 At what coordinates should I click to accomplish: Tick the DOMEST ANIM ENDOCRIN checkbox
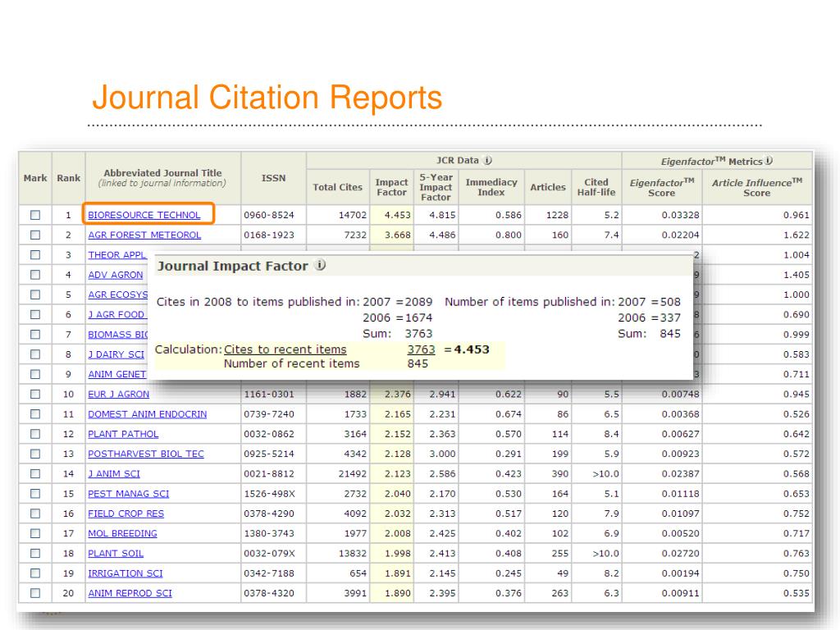[x=35, y=413]
